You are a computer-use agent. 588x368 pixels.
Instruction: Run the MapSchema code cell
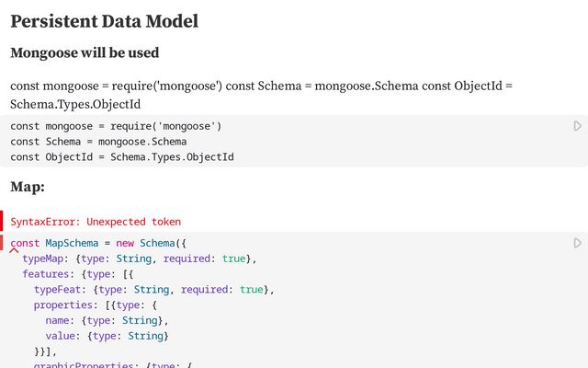[577, 243]
